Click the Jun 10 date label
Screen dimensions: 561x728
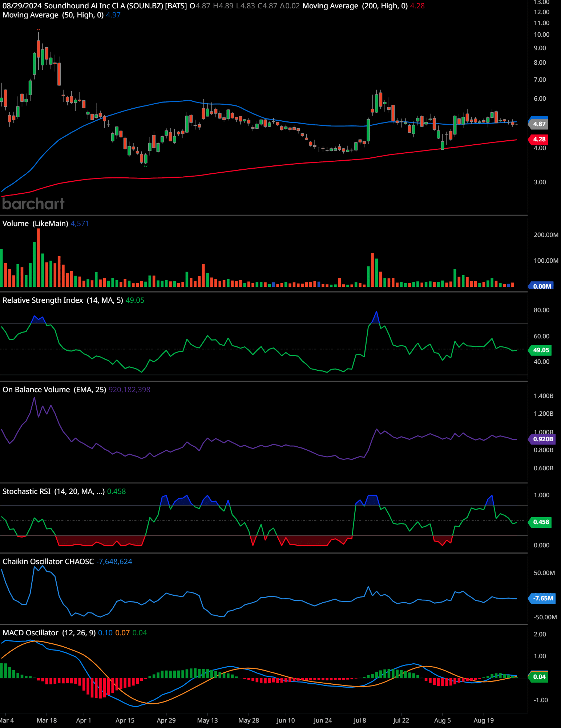pyautogui.click(x=286, y=720)
